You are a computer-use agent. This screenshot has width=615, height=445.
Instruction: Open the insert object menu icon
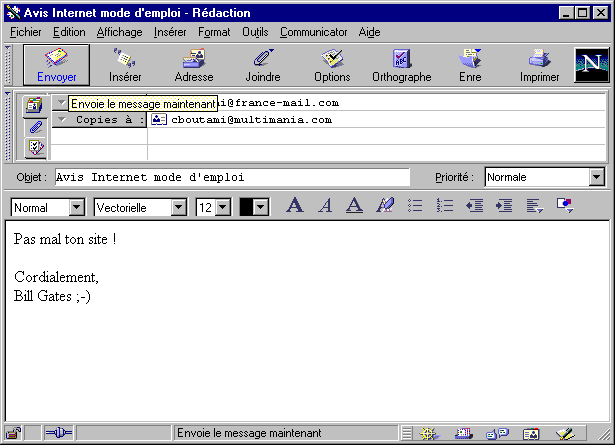coord(565,205)
